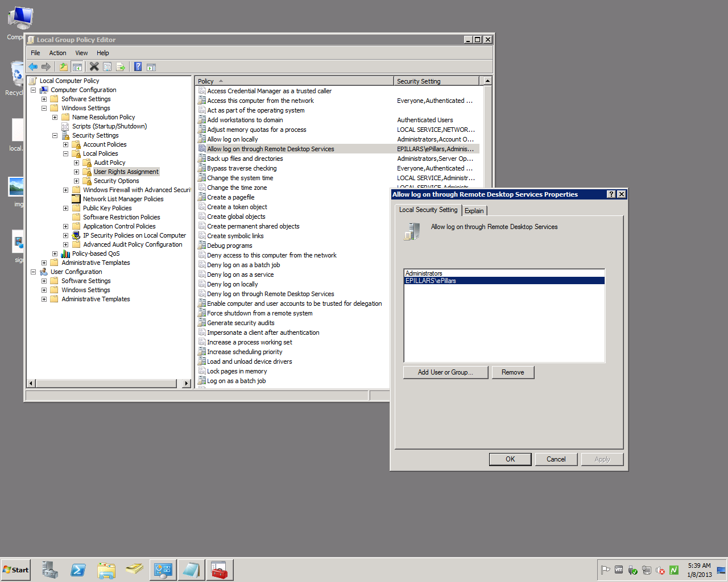
Task: Click the blue Help toolbar icon
Action: pyautogui.click(x=138, y=66)
